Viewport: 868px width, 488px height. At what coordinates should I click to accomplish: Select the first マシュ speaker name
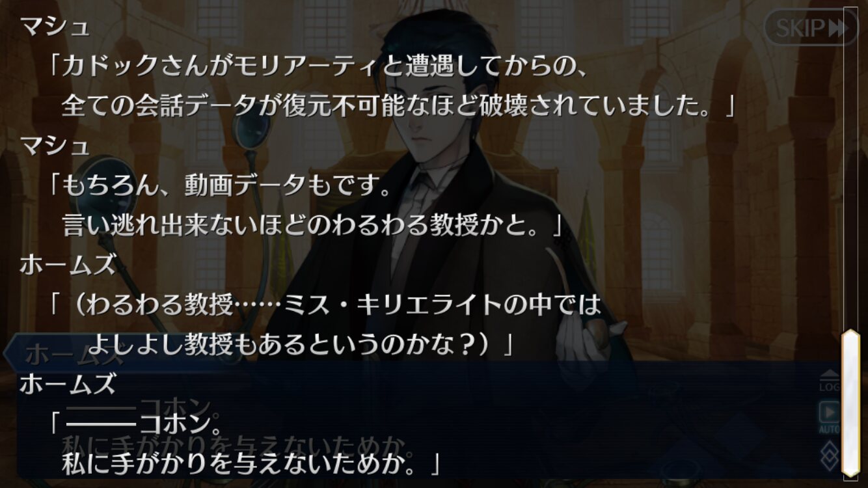(55, 27)
